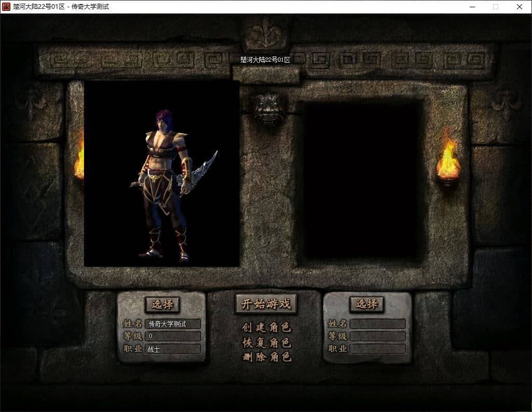Viewport: 532px width, 412px height.
Task: Click the empty right 职业 field
Action: (377, 349)
